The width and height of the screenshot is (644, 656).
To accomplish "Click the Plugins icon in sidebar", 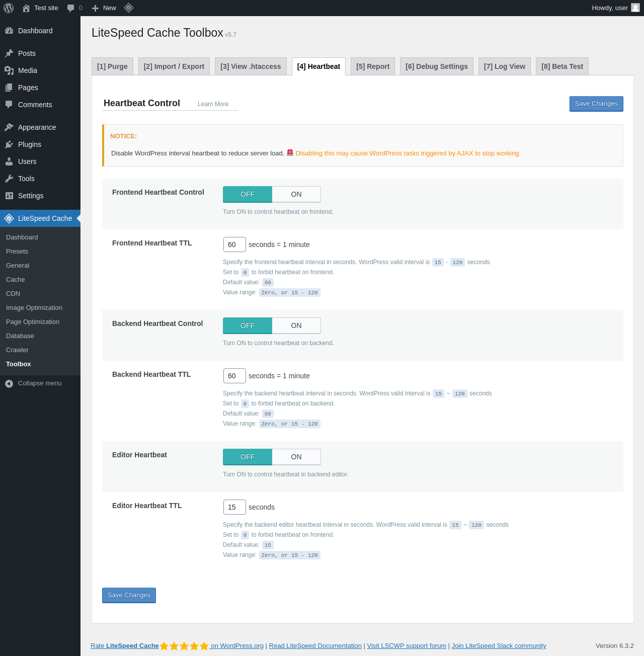I will point(9,144).
